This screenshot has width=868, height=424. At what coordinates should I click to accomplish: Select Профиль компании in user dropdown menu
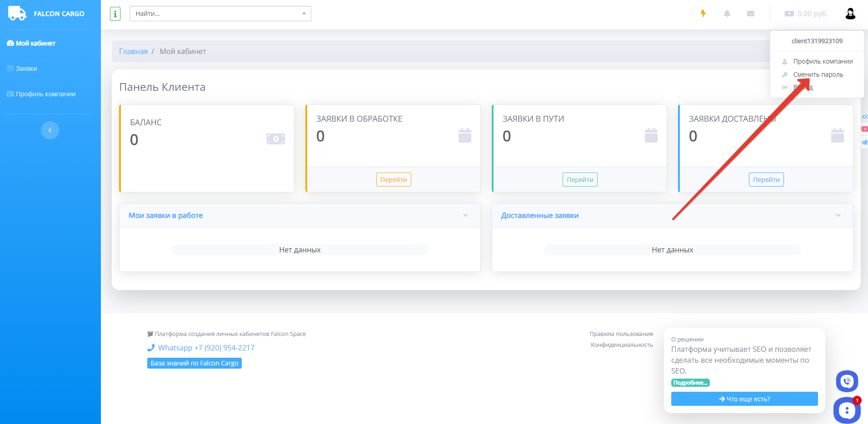click(823, 61)
